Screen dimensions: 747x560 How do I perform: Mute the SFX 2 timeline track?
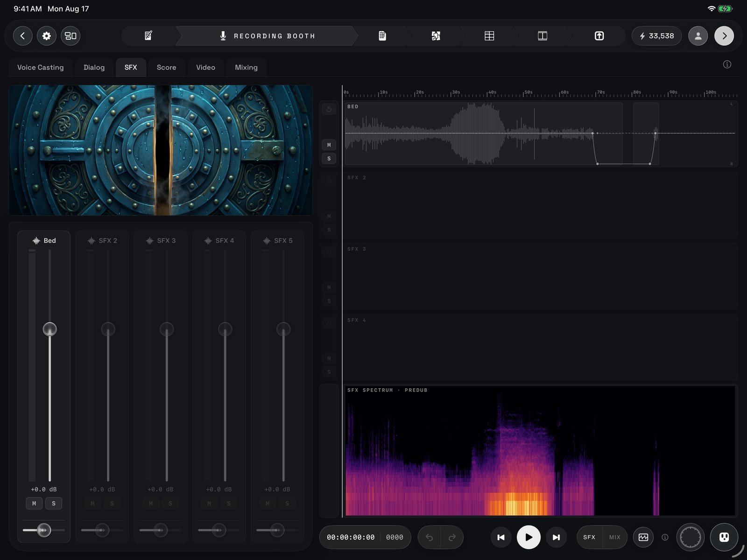329,217
